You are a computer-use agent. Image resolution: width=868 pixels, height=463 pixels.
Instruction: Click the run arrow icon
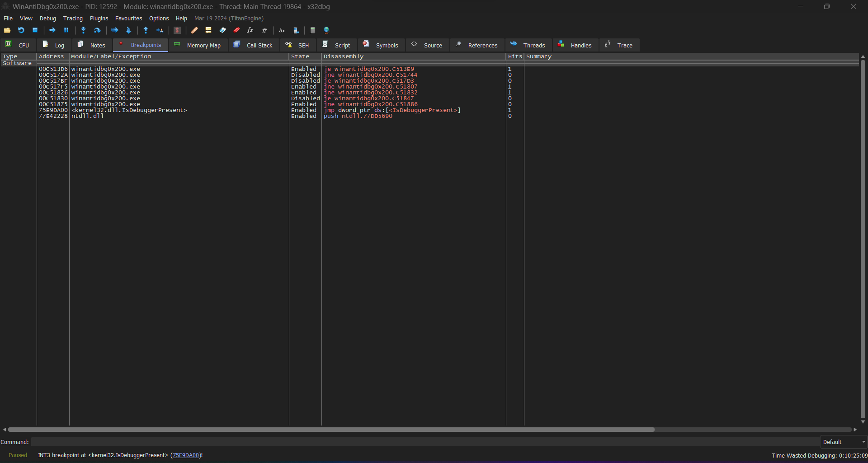pyautogui.click(x=52, y=30)
